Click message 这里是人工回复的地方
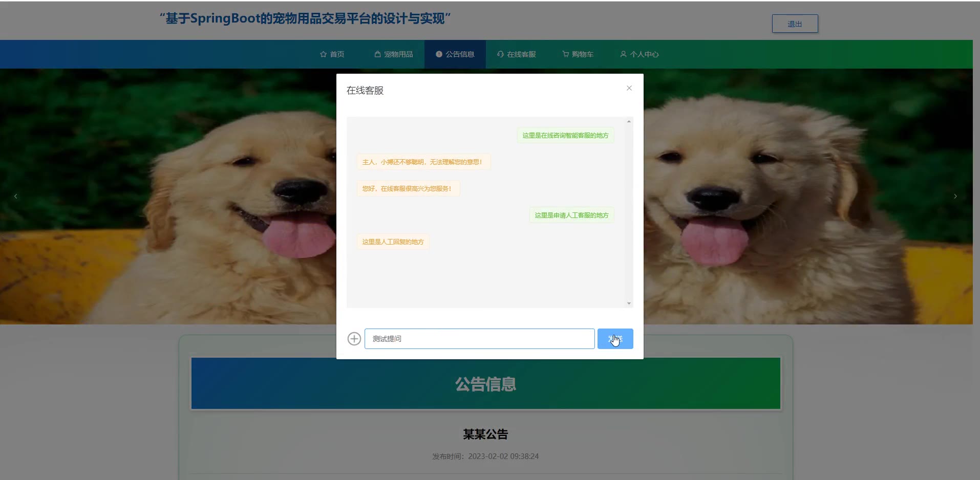This screenshot has width=980, height=480. pos(393,242)
